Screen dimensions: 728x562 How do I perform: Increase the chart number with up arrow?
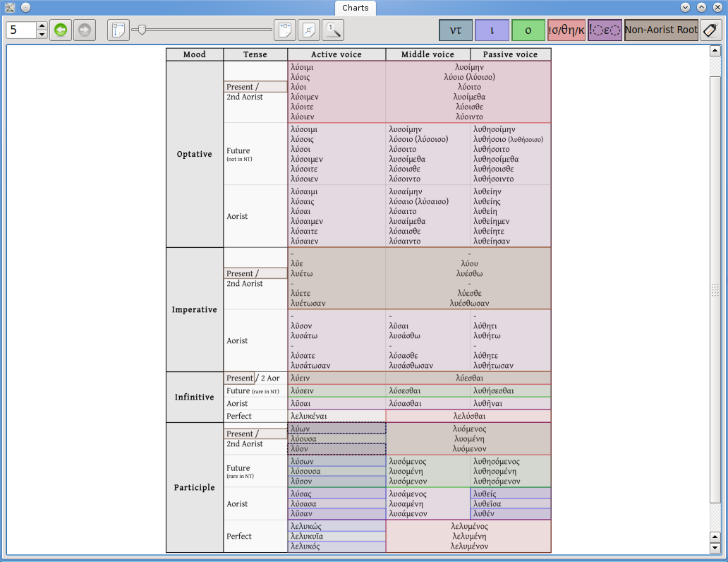pos(42,25)
